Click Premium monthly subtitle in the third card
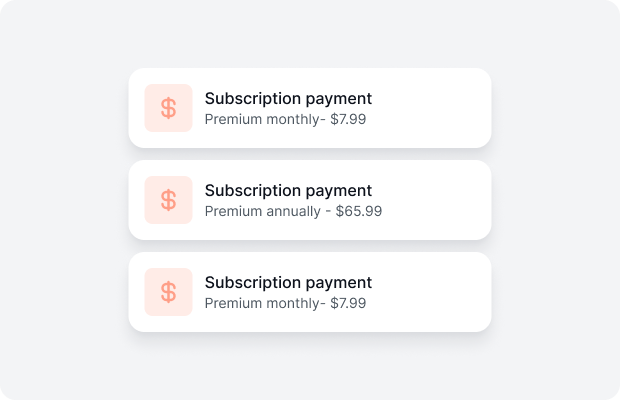The height and width of the screenshot is (400, 620). (x=285, y=303)
